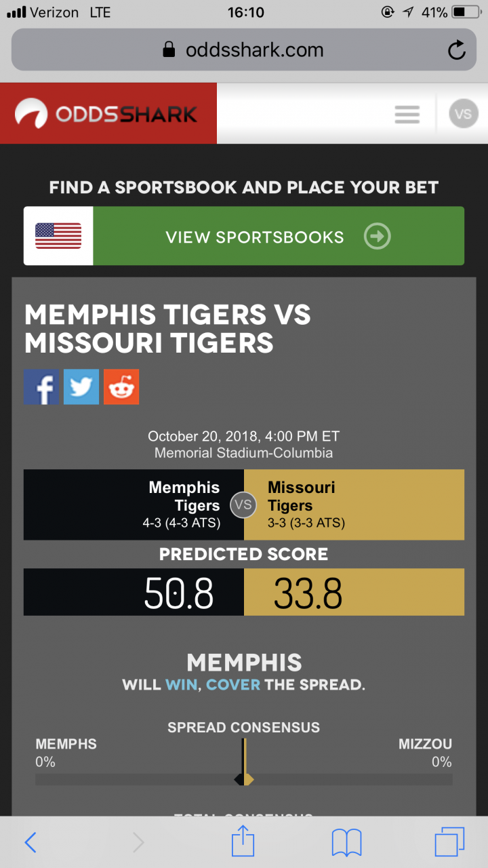Open the hamburger menu icon

click(407, 114)
